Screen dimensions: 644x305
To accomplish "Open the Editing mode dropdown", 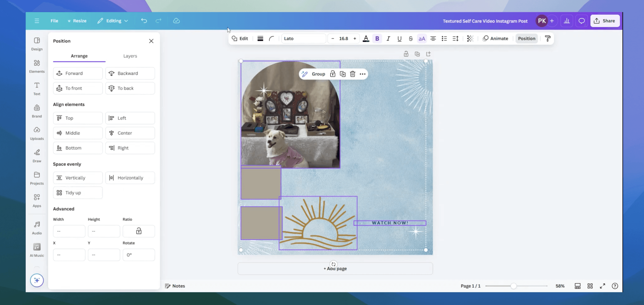I will click(x=113, y=21).
